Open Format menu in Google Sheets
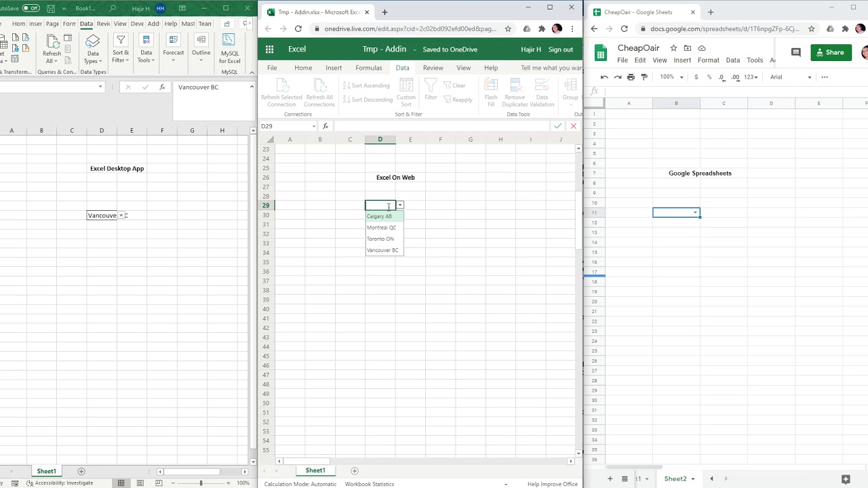The height and width of the screenshot is (488, 868). 708,60
